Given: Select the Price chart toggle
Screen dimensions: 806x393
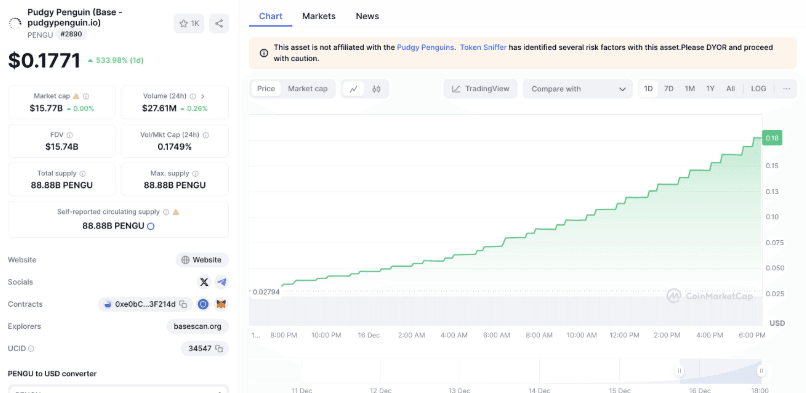Looking at the screenshot, I should [x=266, y=88].
